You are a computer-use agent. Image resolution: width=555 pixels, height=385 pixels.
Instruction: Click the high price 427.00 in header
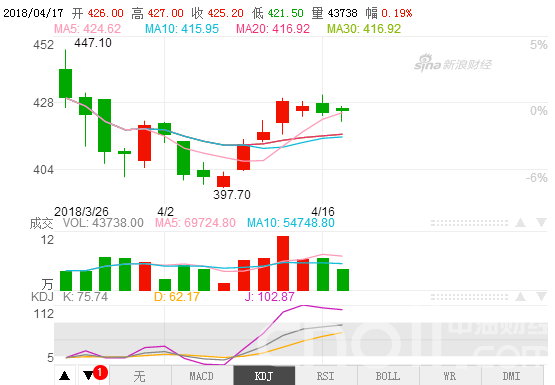(x=165, y=13)
